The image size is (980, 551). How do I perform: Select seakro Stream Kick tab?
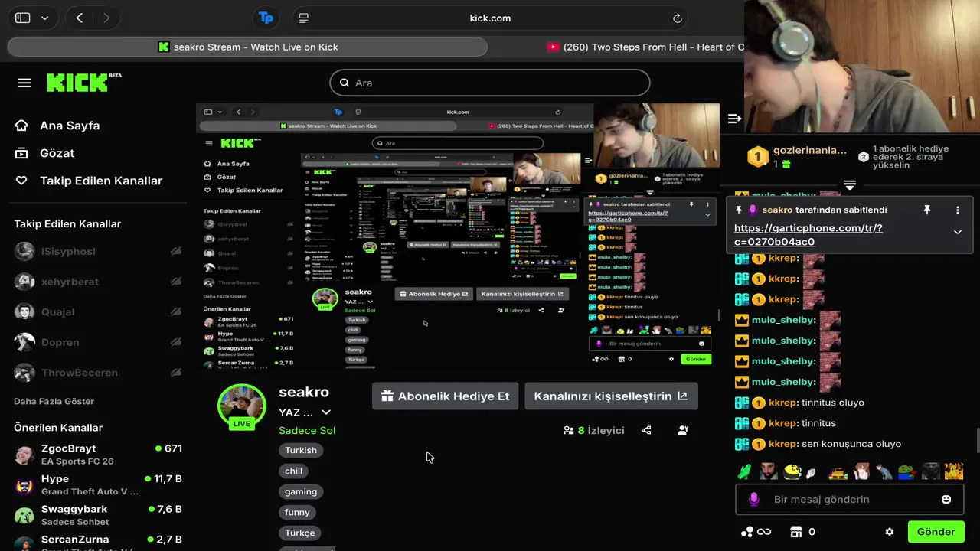[247, 47]
